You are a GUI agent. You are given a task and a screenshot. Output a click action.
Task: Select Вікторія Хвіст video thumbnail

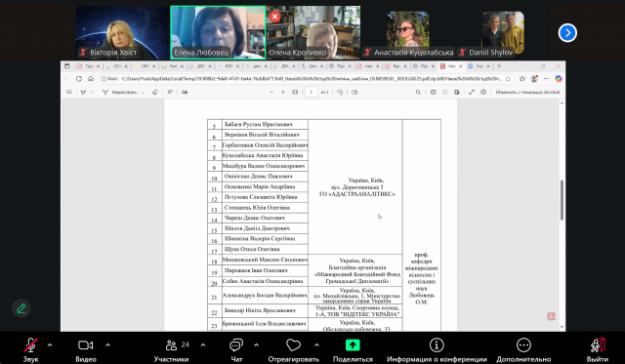(x=122, y=32)
